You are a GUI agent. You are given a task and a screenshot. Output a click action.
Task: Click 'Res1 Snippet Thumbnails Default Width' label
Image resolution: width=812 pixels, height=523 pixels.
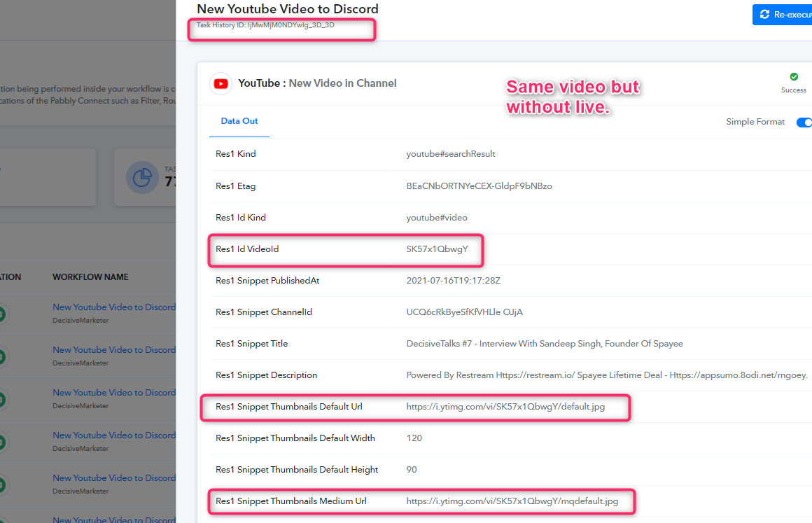[295, 438]
